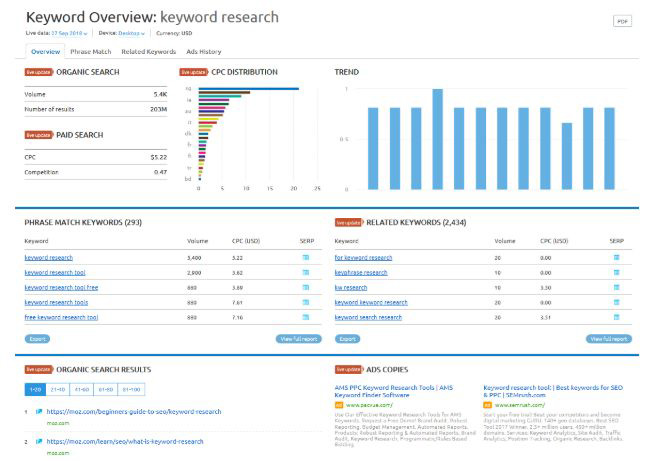Switch to the Related Keywords tab

[x=149, y=52]
